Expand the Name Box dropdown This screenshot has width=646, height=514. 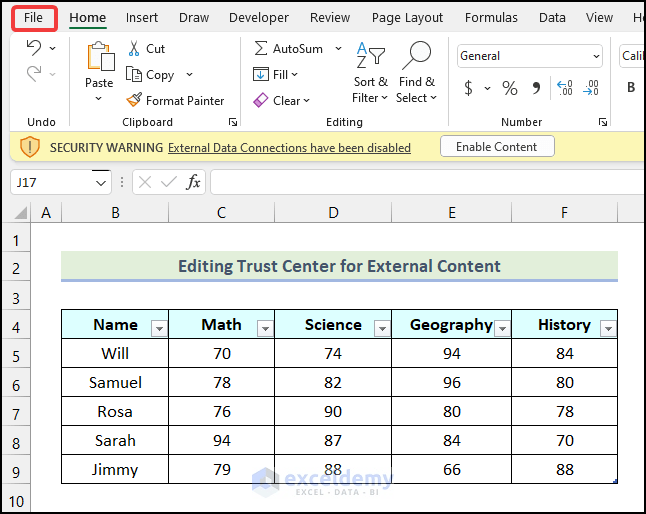(101, 182)
